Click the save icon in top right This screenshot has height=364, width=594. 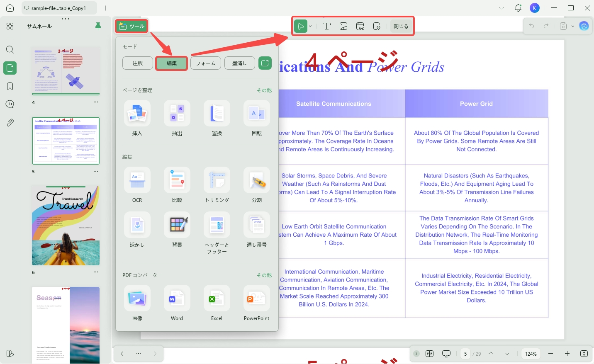tap(563, 26)
